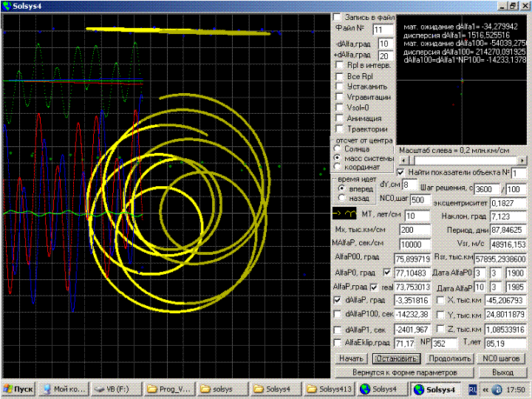Toggle the Устаканить checkbox
This screenshot has height=399, width=532.
pos(339,86)
